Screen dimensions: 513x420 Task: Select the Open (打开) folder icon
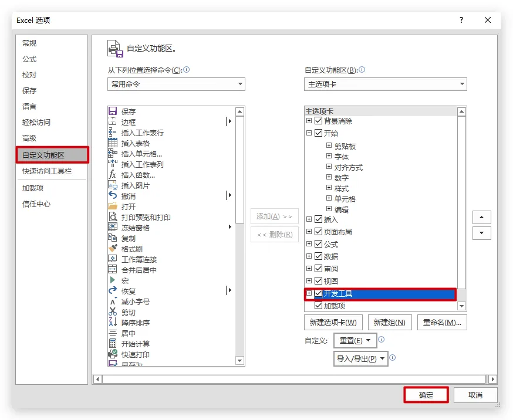tap(113, 206)
